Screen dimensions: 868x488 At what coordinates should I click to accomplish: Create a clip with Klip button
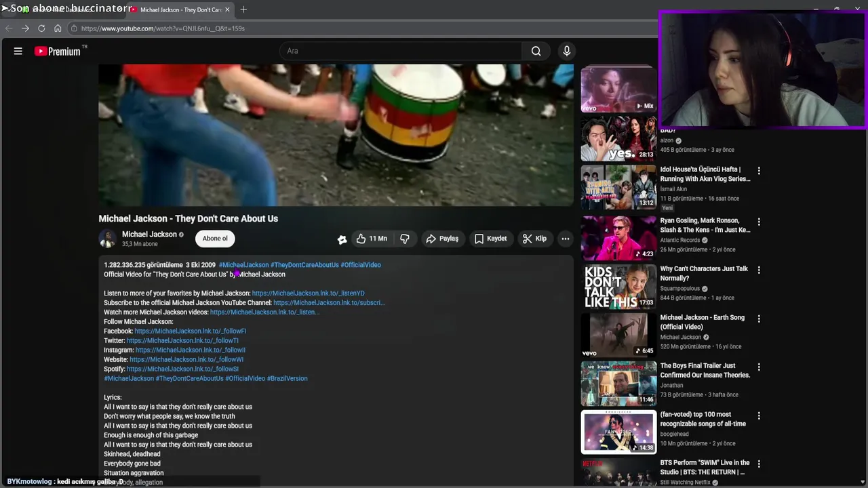click(534, 239)
